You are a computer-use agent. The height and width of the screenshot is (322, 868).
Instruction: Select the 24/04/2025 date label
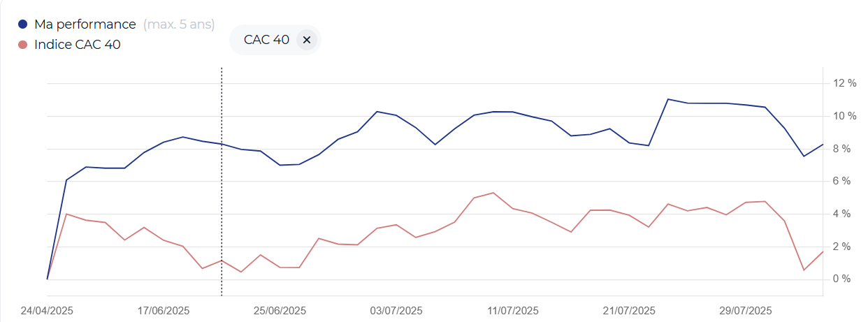click(x=47, y=311)
